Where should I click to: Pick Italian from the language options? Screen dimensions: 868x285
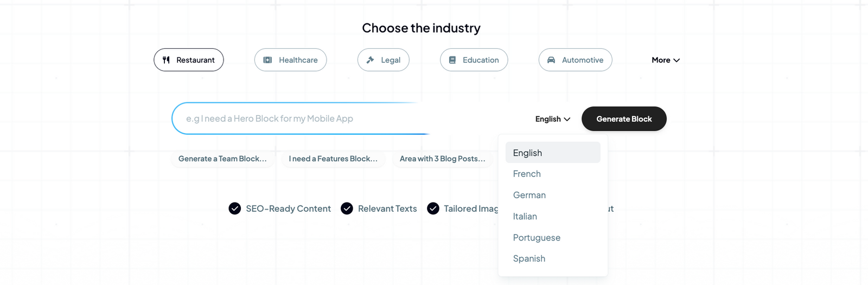coord(525,216)
